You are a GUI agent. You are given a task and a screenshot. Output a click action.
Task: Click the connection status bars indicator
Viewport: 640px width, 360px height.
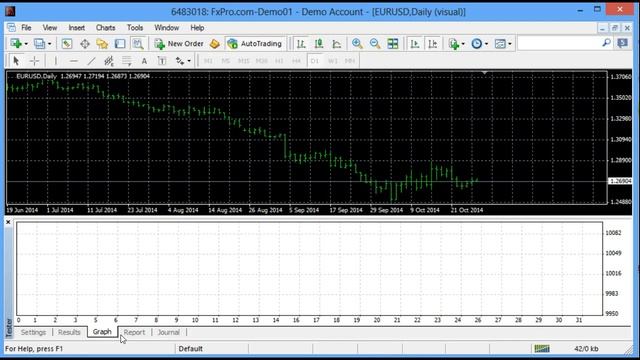coord(542,349)
